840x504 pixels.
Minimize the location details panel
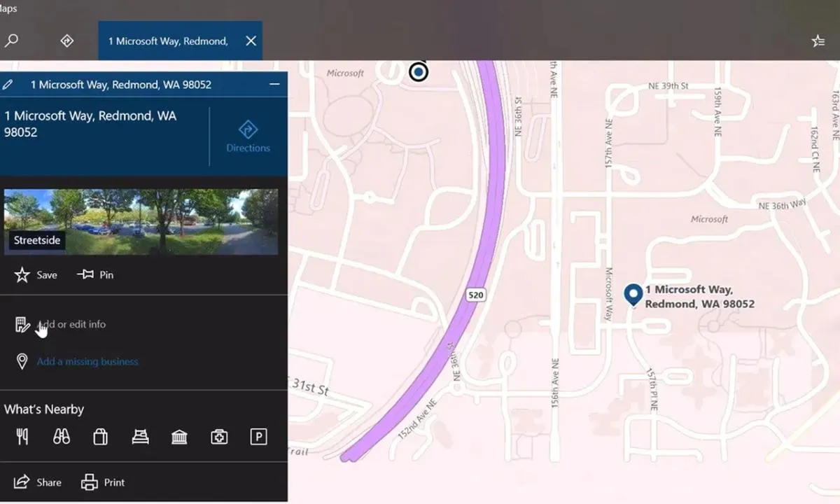[274, 85]
